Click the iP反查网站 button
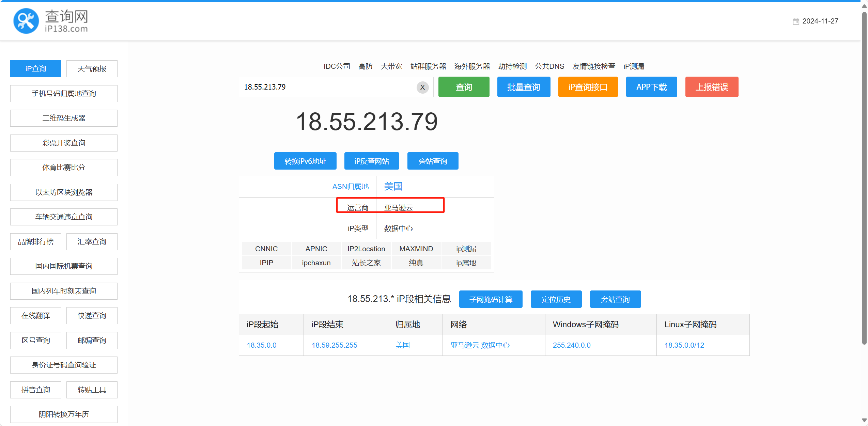Viewport: 868px width, 426px height. click(372, 161)
